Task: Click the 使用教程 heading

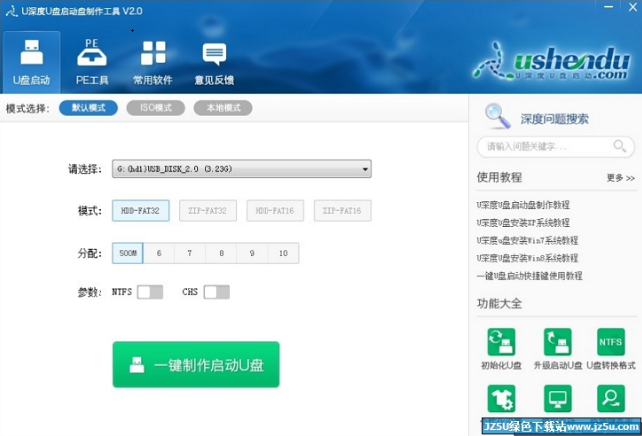Action: [x=499, y=177]
